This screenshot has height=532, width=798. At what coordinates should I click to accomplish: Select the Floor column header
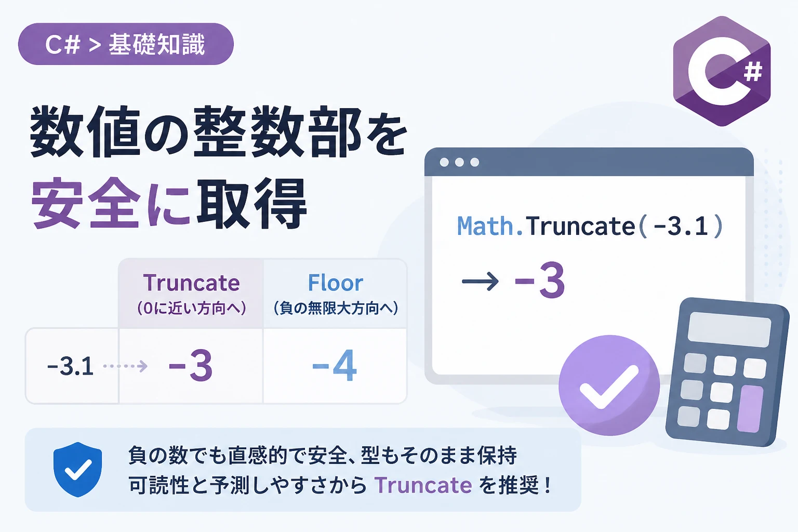coord(335,294)
